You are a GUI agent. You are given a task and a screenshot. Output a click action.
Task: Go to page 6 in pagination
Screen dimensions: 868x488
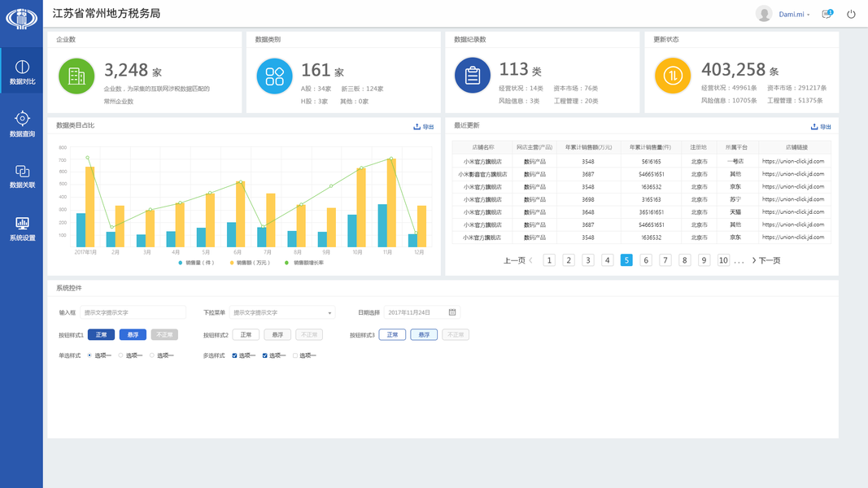(645, 260)
